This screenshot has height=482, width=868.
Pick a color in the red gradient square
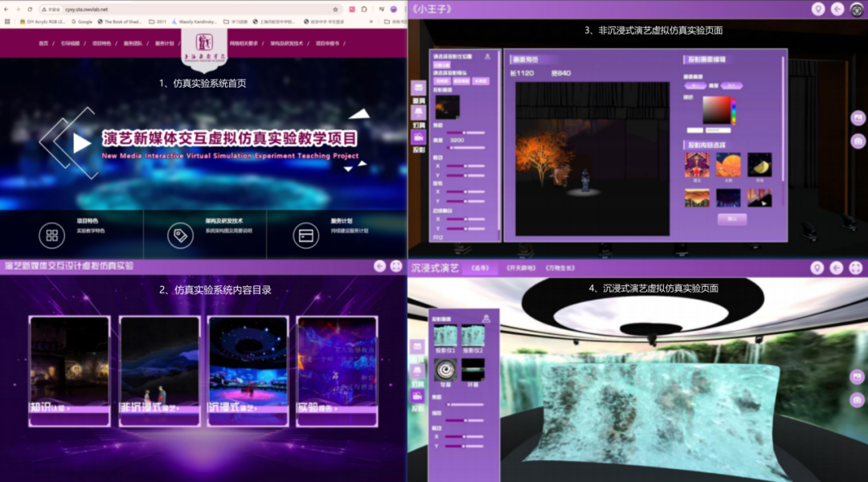[714, 109]
